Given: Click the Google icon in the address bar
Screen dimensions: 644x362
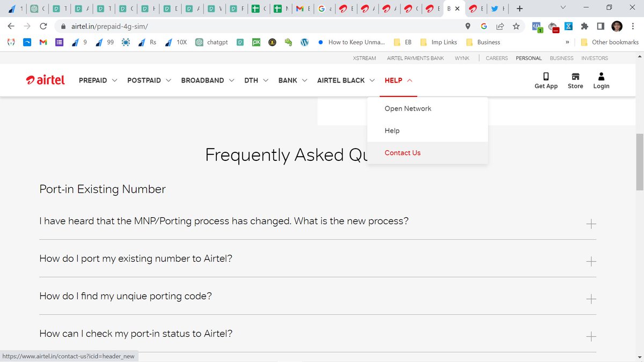Looking at the screenshot, I should (x=484, y=26).
